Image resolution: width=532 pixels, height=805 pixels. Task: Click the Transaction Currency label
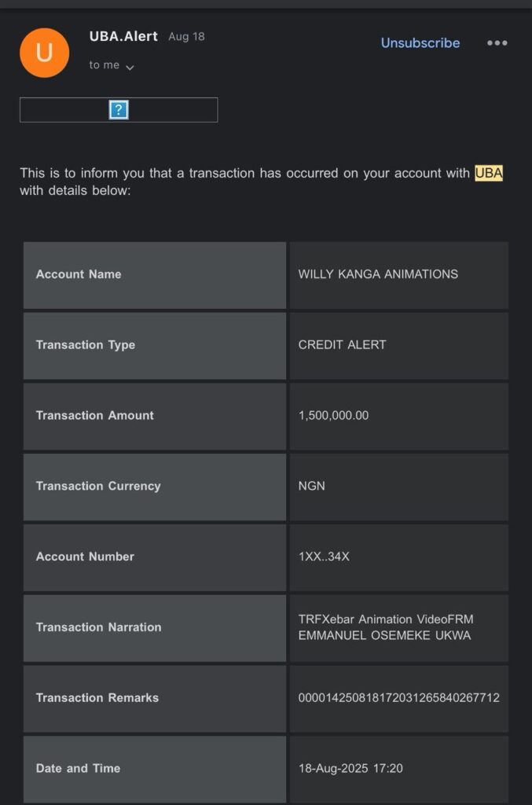tap(98, 486)
